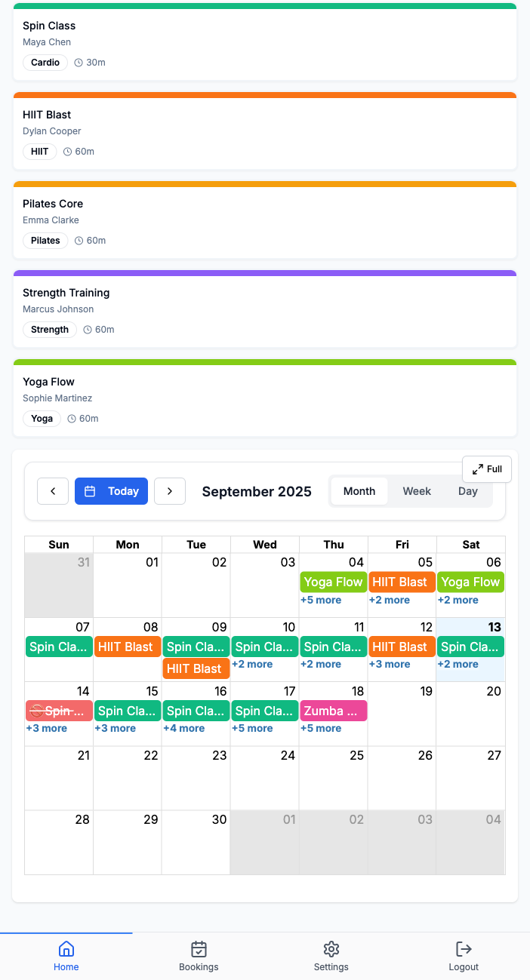The height and width of the screenshot is (980, 530).
Task: Open Settings using the gear icon
Action: click(x=331, y=948)
